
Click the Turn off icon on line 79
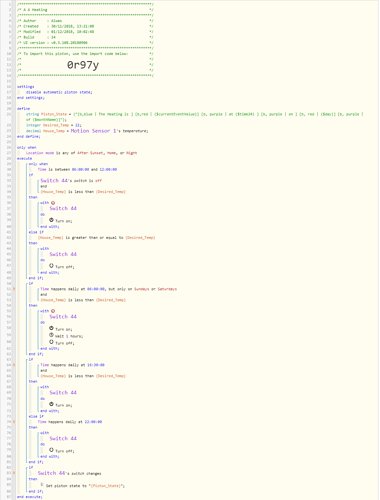click(51, 450)
